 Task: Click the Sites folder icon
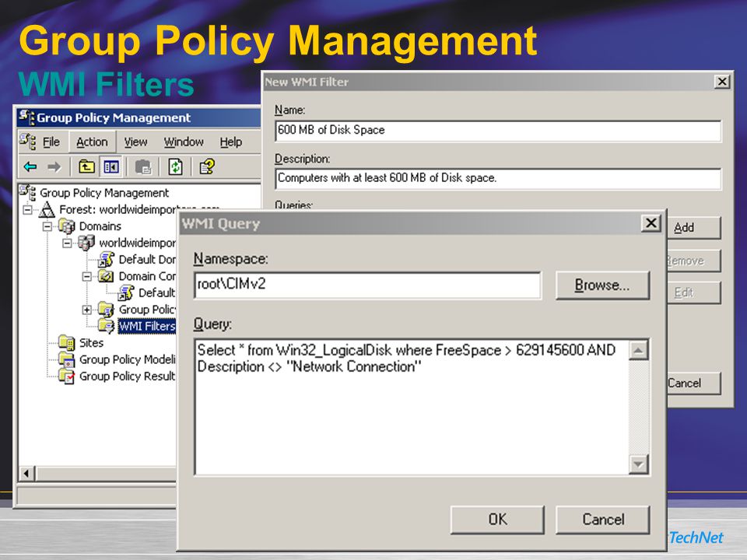67,342
